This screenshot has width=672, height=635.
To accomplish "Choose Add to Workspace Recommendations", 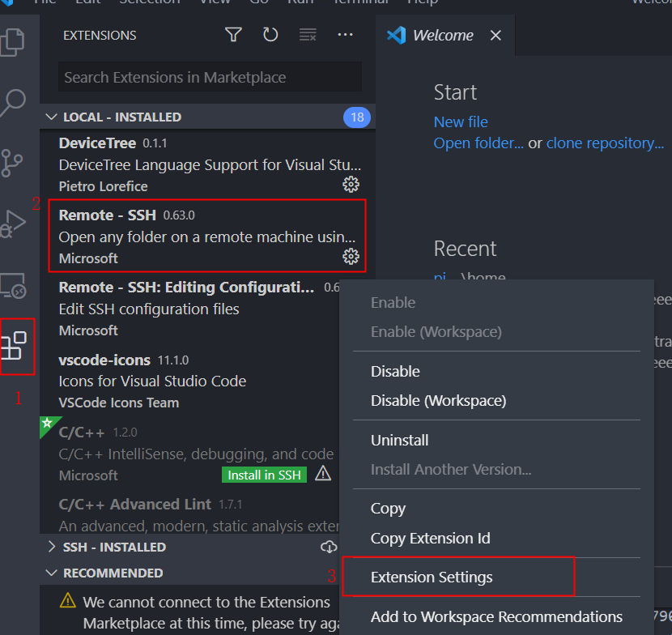I will pyautogui.click(x=496, y=616).
